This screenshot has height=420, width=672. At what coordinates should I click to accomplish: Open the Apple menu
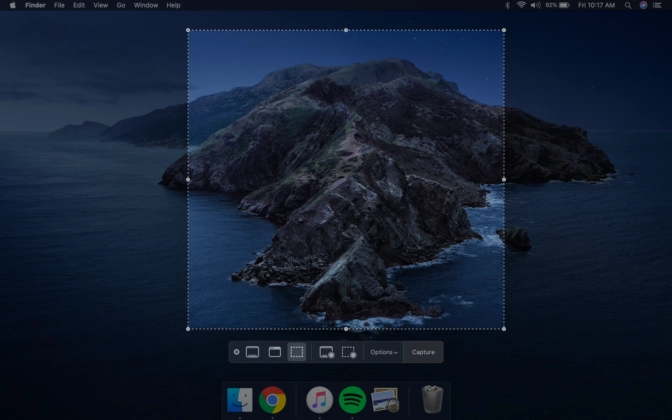click(x=12, y=5)
